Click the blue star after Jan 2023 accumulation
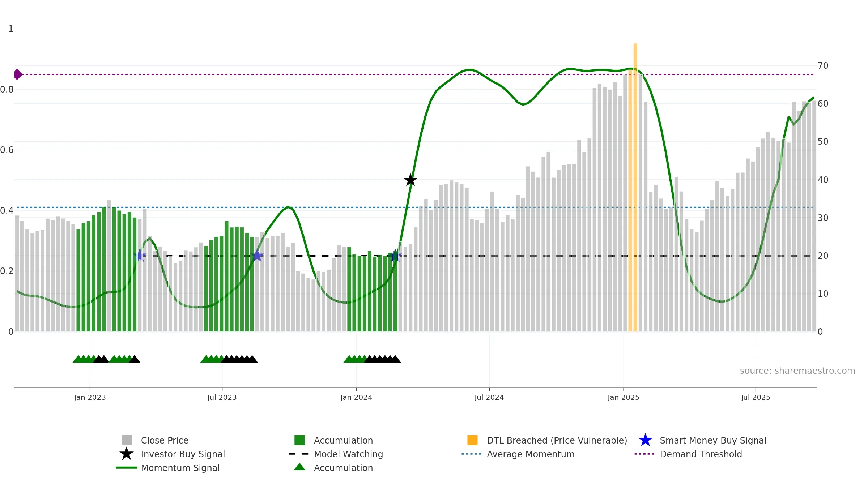 point(140,256)
